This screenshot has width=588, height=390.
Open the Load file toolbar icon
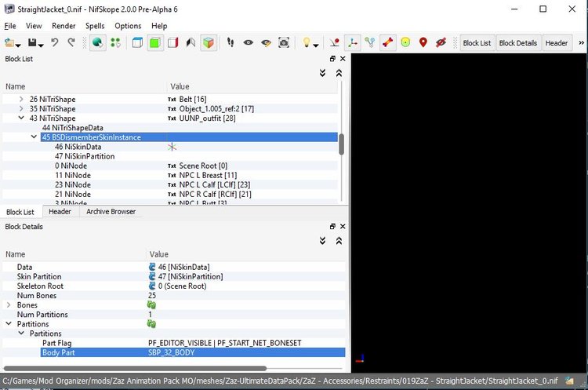pyautogui.click(x=9, y=43)
